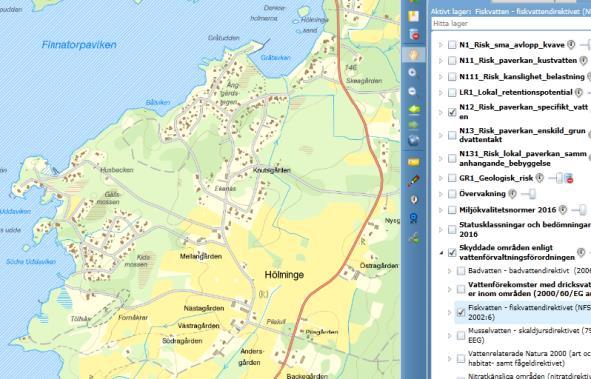Expand the Miljökvalitetsnormer 2016 group
The image size is (591, 379).
[x=441, y=210]
